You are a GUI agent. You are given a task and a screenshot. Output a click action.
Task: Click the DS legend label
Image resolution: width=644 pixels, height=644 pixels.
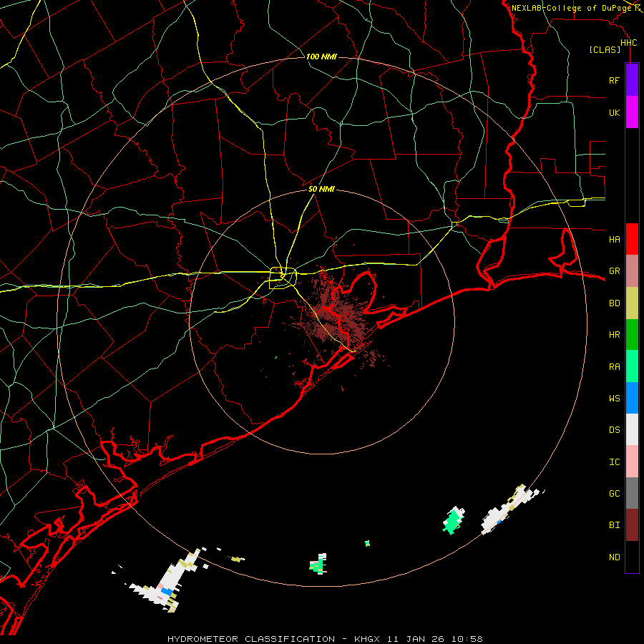614,430
